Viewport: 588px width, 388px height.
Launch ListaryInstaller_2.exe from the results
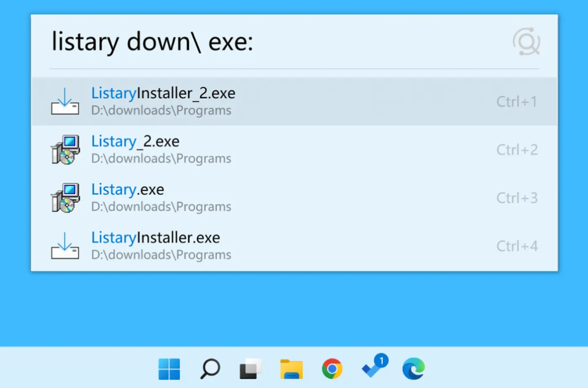163,93
